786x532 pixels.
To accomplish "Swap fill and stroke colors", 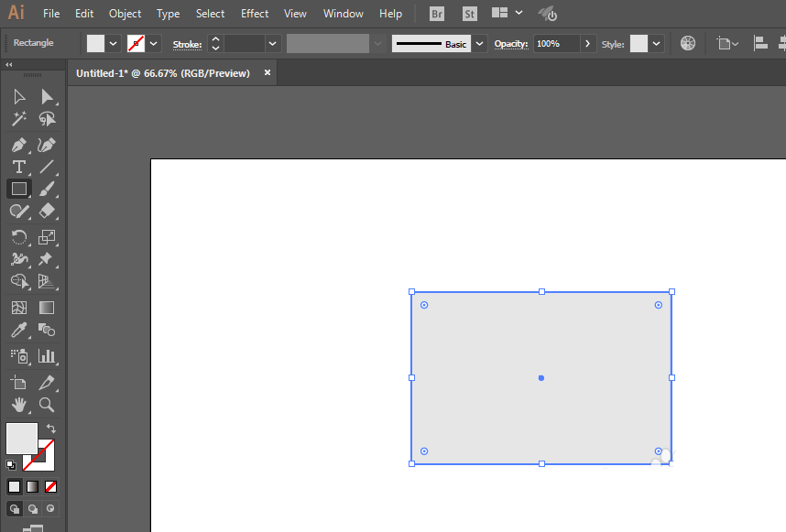I will pos(51,429).
